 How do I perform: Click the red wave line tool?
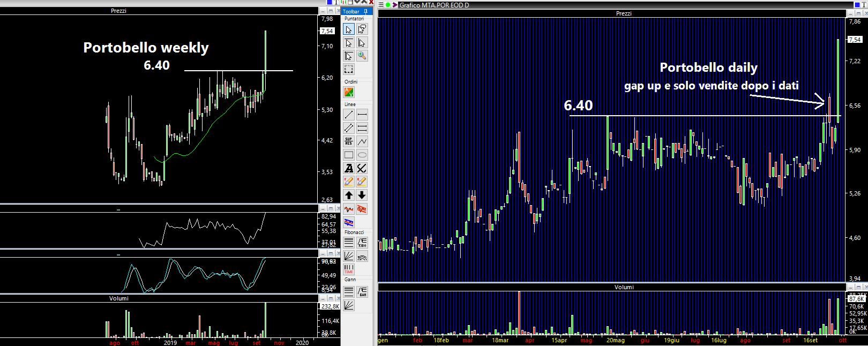point(349,209)
